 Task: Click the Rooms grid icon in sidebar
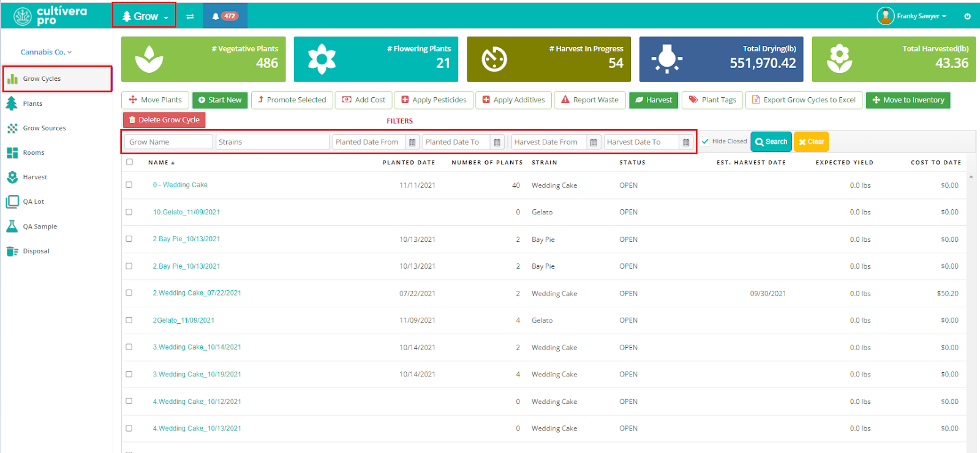(x=12, y=152)
